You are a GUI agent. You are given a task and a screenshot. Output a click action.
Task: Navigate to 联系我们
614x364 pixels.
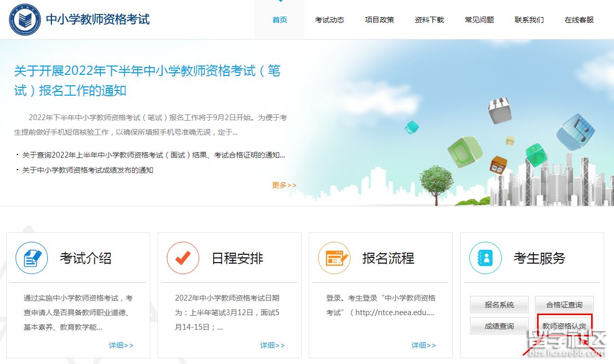[529, 20]
